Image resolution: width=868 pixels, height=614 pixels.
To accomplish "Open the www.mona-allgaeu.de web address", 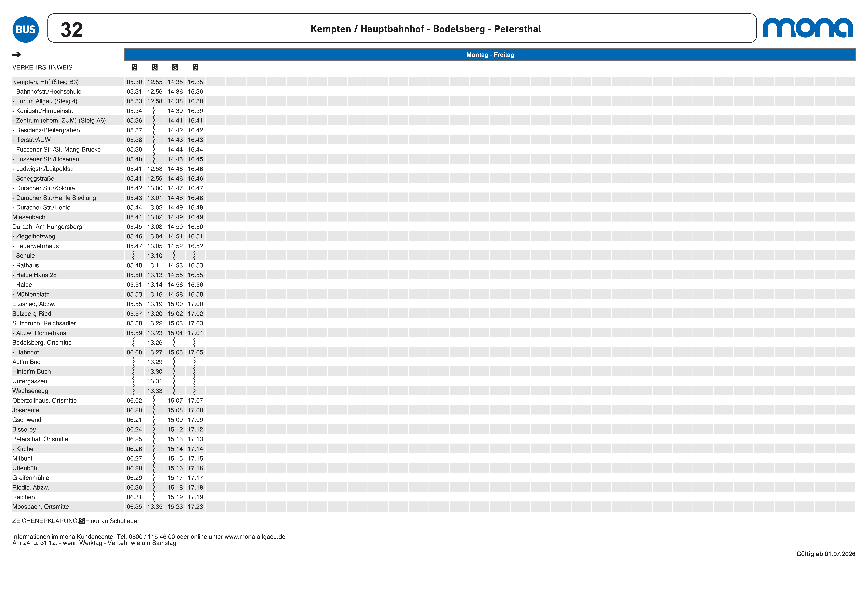I will (x=255, y=537).
